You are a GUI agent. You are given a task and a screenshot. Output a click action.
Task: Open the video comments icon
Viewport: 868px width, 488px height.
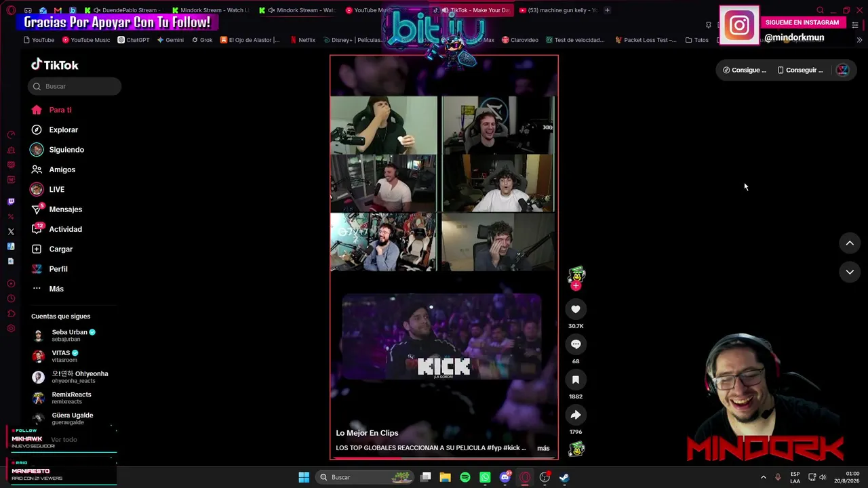576,344
